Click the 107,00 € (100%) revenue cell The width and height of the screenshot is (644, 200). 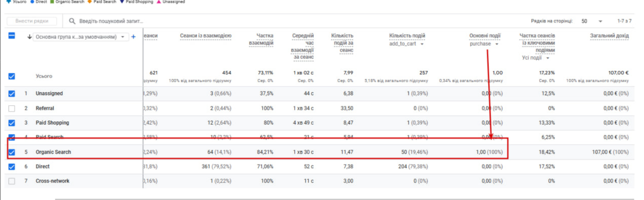610,152
